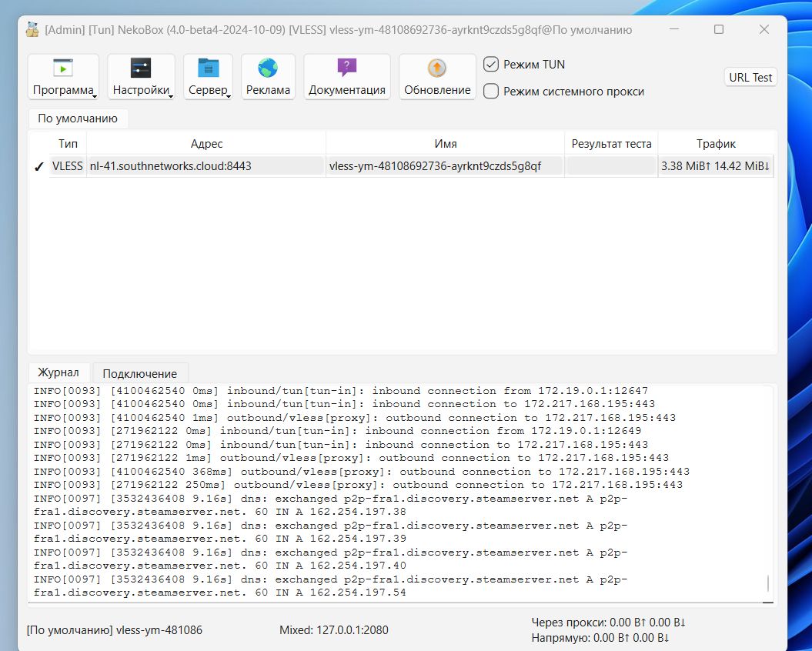Screen dimensions: 812x651
Task: Switch to the Подключение tab
Action: tap(140, 373)
